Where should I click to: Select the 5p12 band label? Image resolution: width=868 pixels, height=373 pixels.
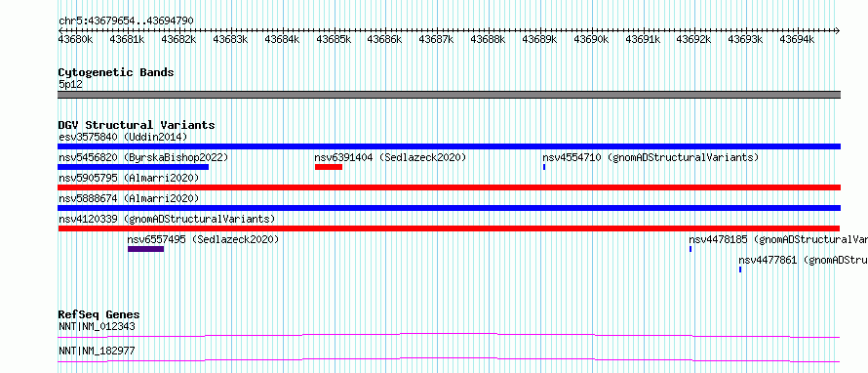70,85
